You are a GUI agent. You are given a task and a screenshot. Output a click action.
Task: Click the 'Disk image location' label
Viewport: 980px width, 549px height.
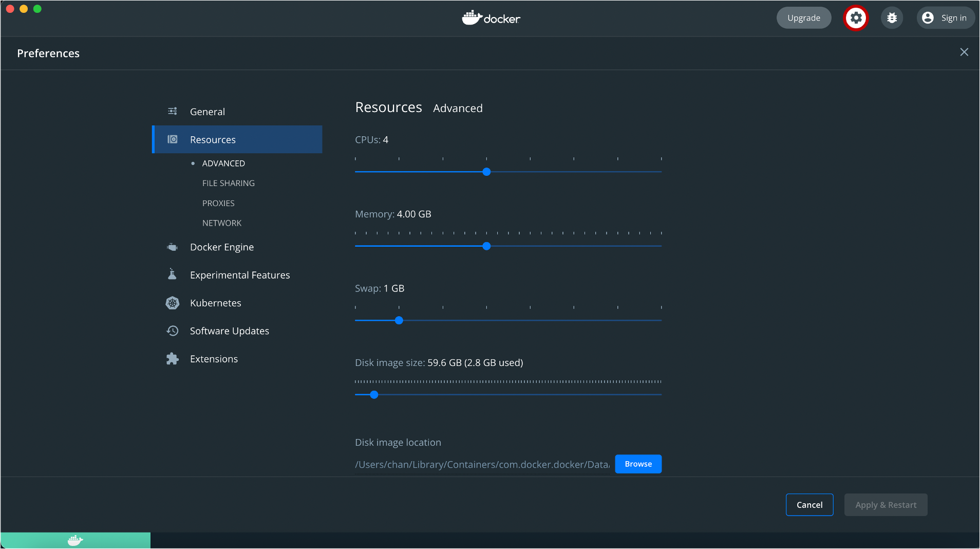pyautogui.click(x=398, y=443)
